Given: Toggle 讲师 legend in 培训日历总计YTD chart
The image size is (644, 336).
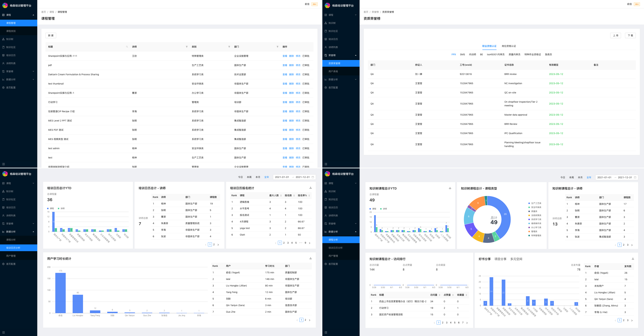Looking at the screenshot, I should coord(61,208).
